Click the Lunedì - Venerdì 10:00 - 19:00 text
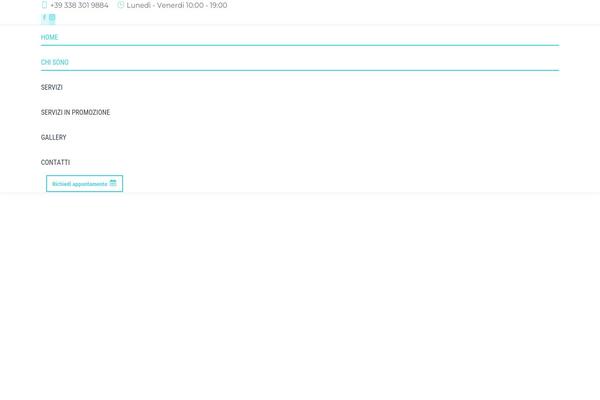Screen dimensions: 600x400 click(177, 5)
